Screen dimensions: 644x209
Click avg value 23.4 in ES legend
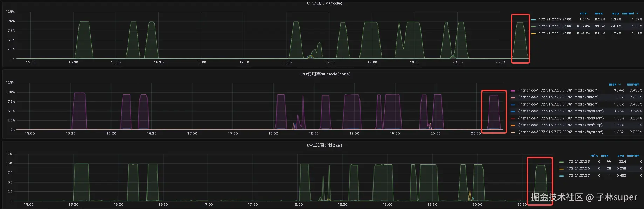pos(622,162)
